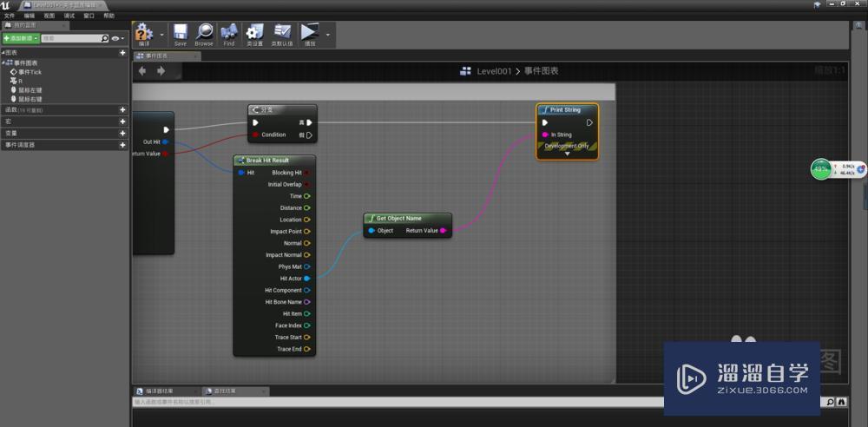
Task: Open the 文件 (File) menu
Action: pos(10,16)
